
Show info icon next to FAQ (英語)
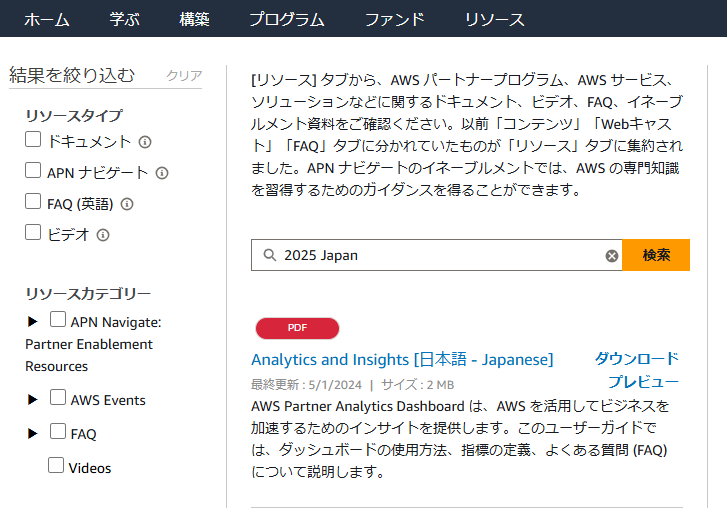[127, 204]
